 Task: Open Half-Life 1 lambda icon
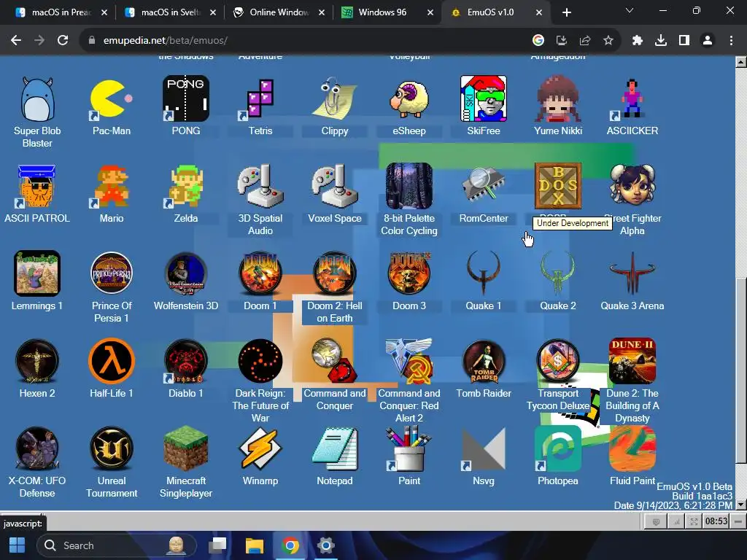[x=112, y=362]
